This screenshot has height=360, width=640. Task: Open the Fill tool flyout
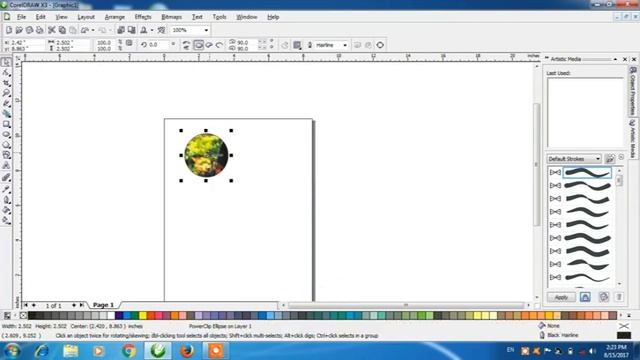(x=6, y=210)
